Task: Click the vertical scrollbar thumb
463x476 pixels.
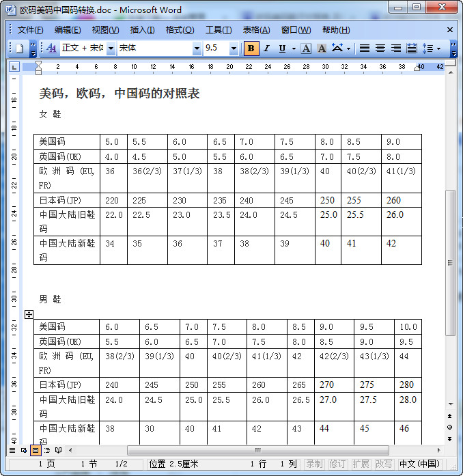Action: click(450, 263)
